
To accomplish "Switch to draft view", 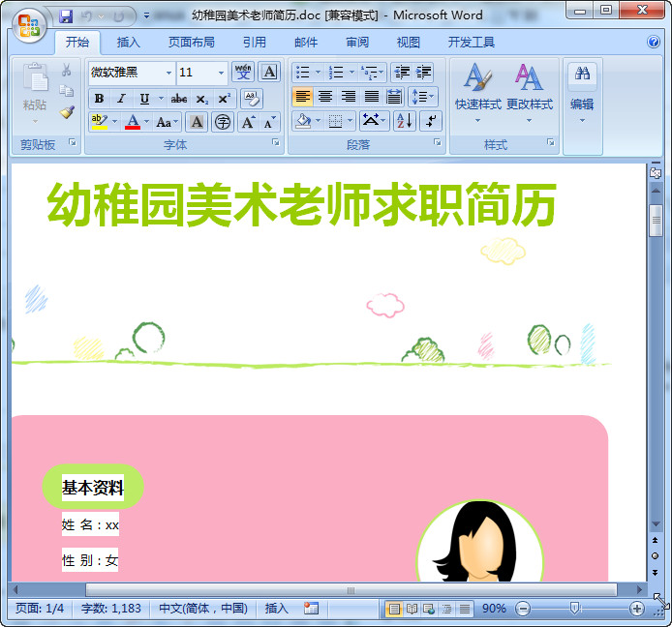I will click(x=464, y=609).
